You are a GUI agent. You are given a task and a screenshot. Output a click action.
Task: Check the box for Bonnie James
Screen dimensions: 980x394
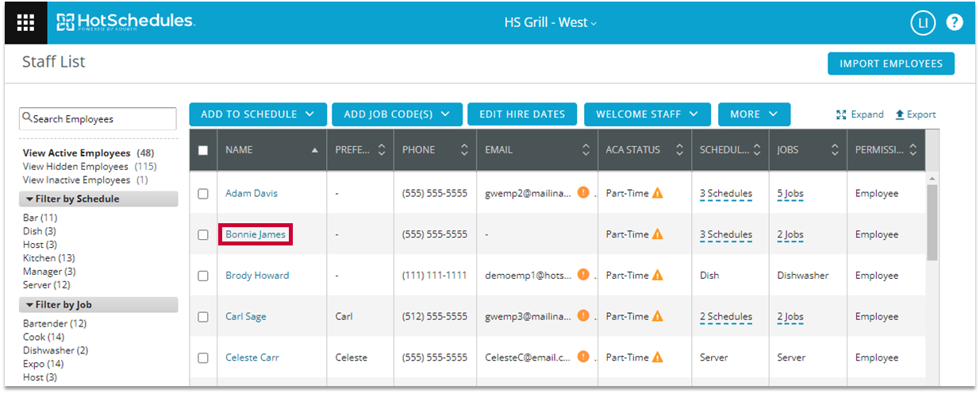(x=203, y=235)
